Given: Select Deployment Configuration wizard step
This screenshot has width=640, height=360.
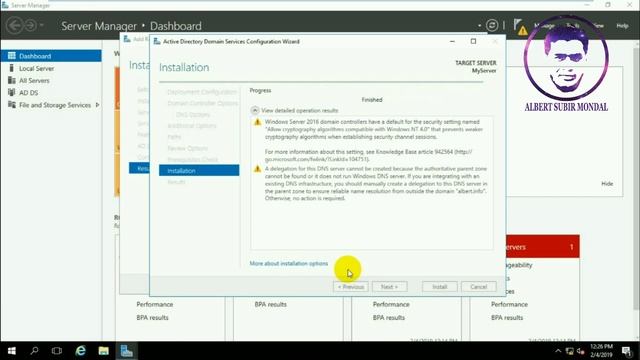Looking at the screenshot, I should [x=202, y=92].
